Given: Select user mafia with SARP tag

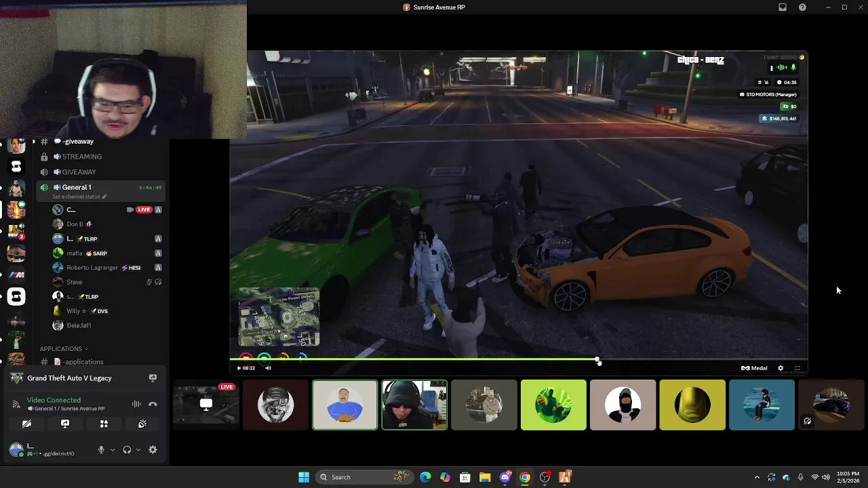Looking at the screenshot, I should [108, 253].
